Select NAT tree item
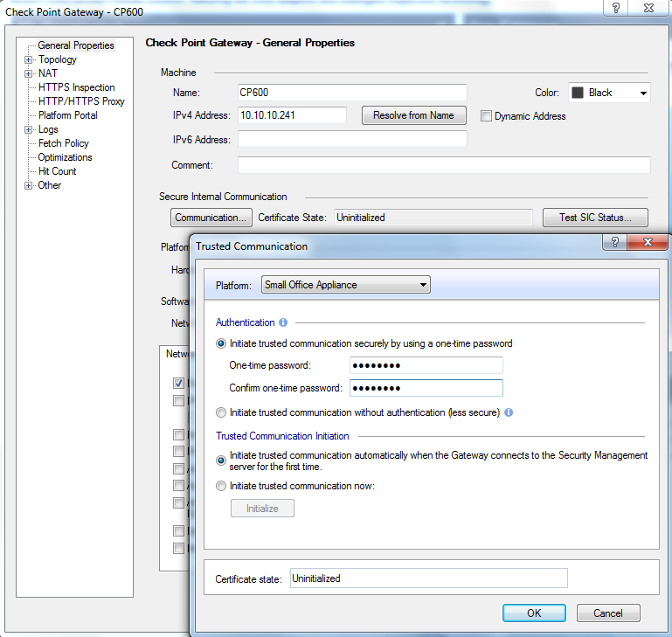Image resolution: width=672 pixels, height=637 pixels. (x=47, y=73)
